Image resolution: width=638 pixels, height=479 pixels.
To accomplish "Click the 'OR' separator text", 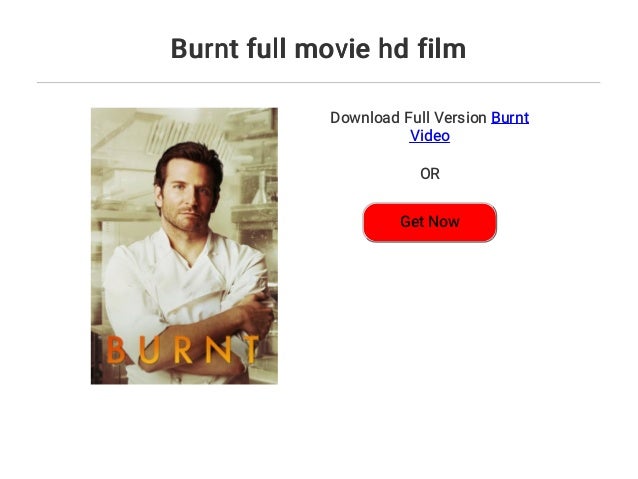I will pos(430,174).
